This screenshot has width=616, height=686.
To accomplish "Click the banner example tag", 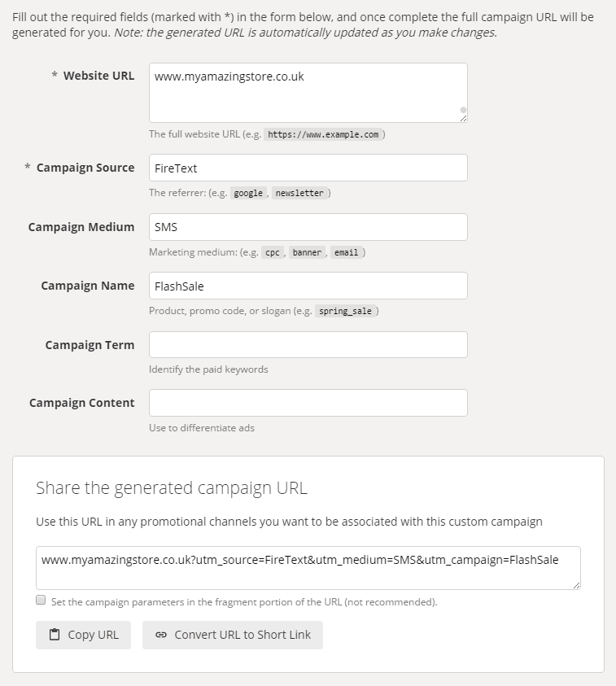I will [x=307, y=252].
